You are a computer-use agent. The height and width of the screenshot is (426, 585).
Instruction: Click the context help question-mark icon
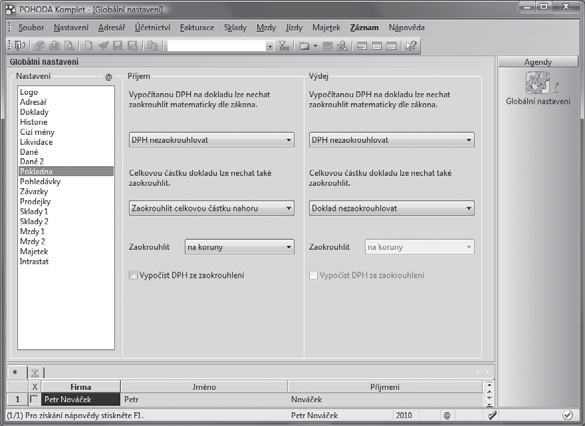(x=411, y=46)
